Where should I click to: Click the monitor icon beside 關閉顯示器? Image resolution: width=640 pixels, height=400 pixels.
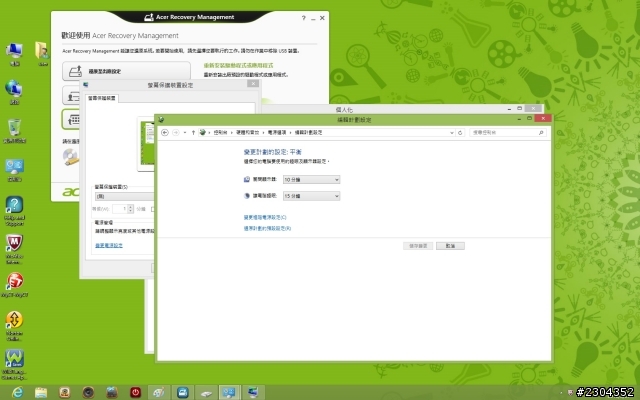point(247,179)
